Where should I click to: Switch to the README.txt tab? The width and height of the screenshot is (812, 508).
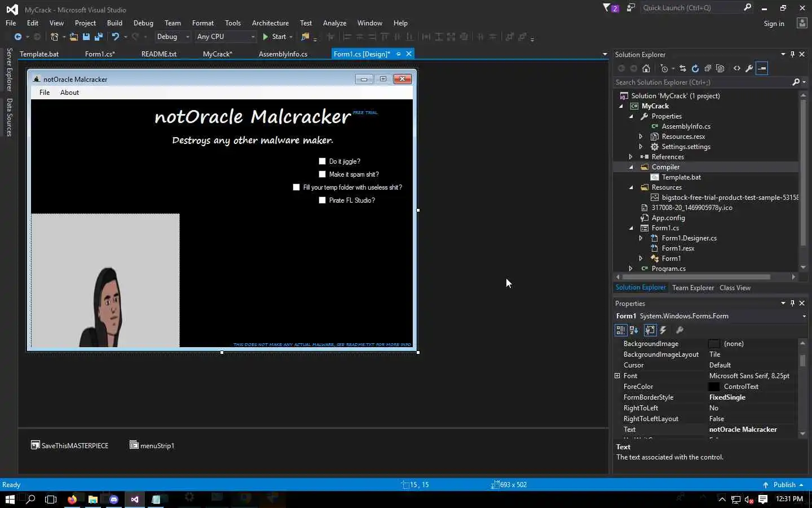click(x=159, y=54)
